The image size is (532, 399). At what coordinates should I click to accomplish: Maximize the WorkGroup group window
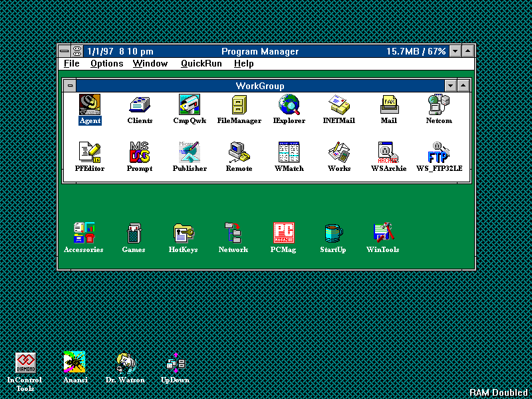(464, 86)
